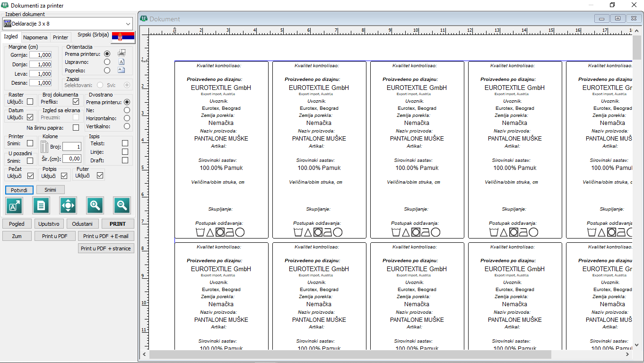644x363 pixels.
Task: Click the teal zoom out magnifier button
Action: click(122, 205)
